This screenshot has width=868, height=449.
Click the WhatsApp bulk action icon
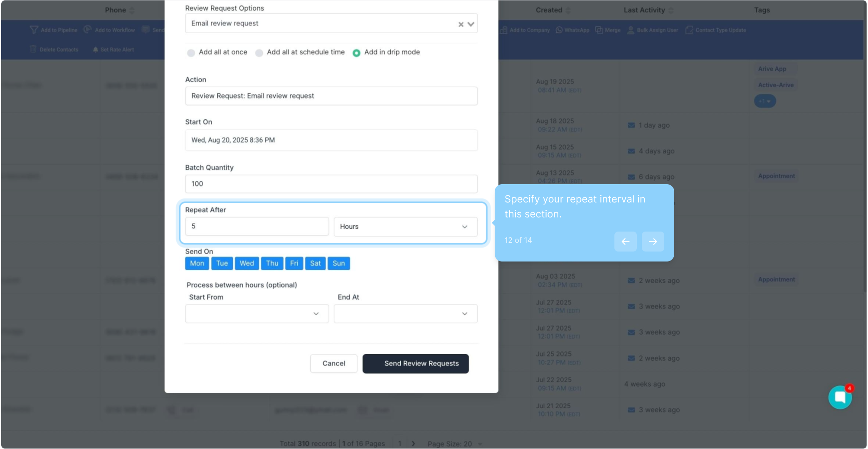coord(559,30)
